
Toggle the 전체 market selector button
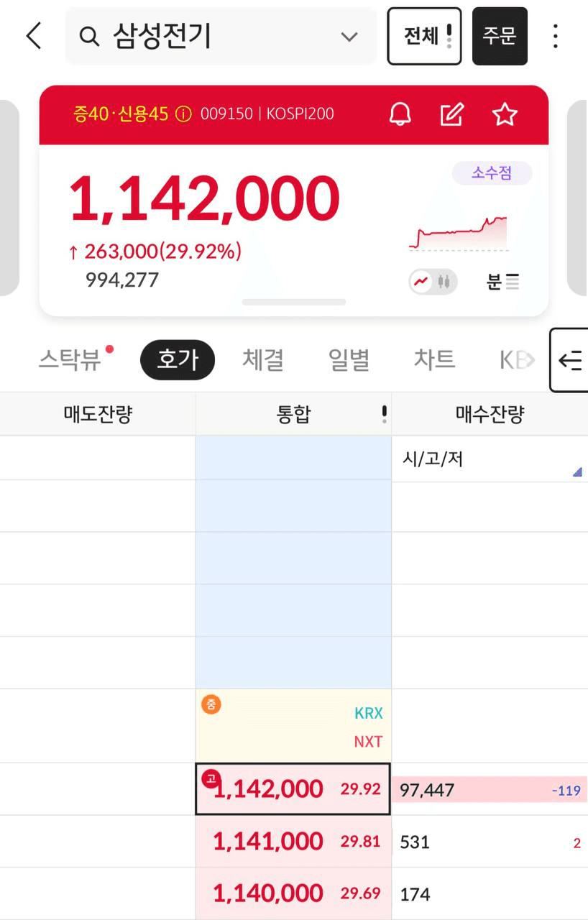pyautogui.click(x=424, y=36)
